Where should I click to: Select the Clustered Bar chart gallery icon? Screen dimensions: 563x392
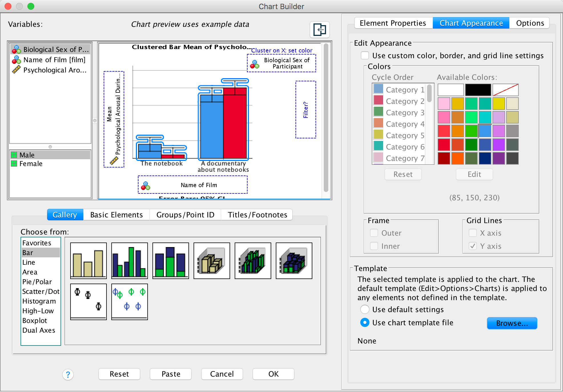click(130, 260)
